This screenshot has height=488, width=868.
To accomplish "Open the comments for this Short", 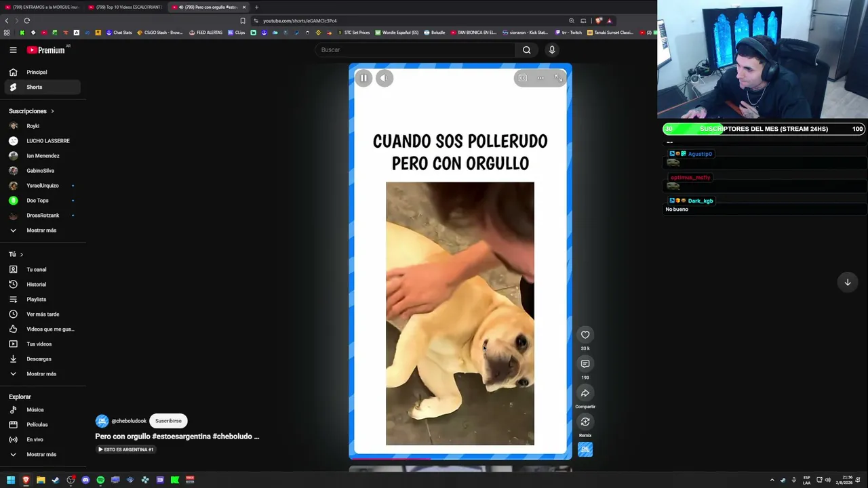I will coord(585,364).
